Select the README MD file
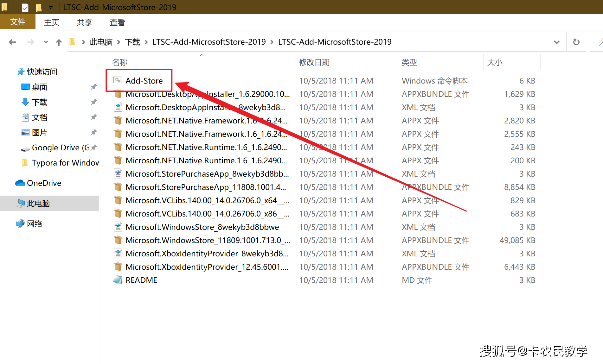The image size is (603, 364). [x=141, y=280]
